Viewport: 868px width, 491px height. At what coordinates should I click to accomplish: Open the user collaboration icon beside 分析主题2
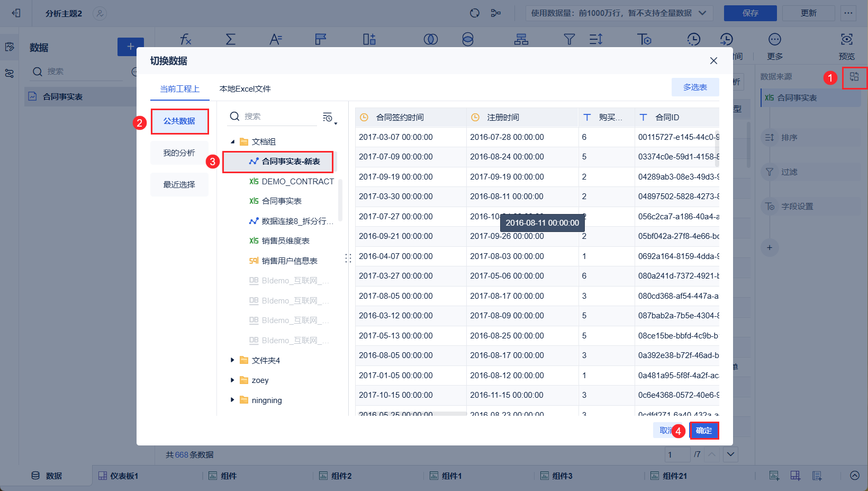(100, 13)
